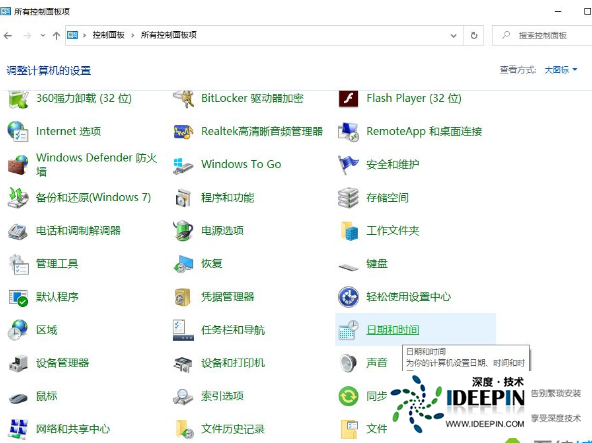The width and height of the screenshot is (592, 443).
Task: Minimize the 所有控制面板项 window
Action: click(558, 11)
